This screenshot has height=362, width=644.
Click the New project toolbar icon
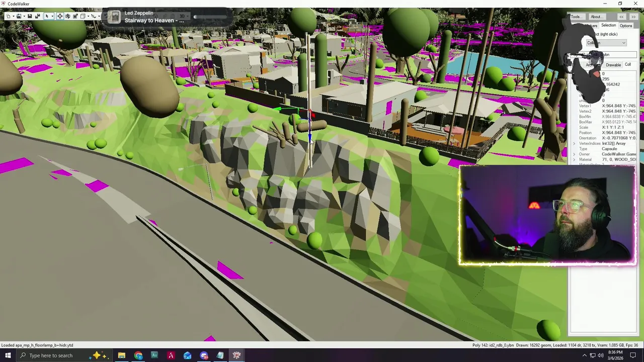tap(8, 16)
